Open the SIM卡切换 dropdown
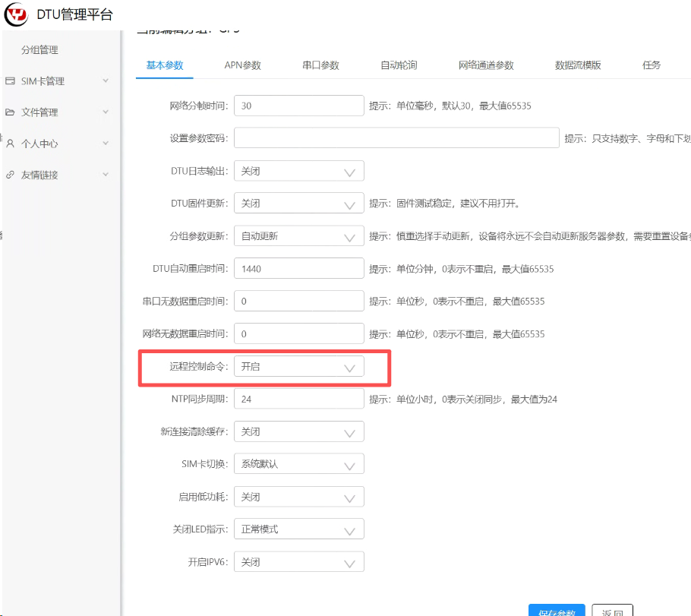691x616 pixels. (298, 464)
